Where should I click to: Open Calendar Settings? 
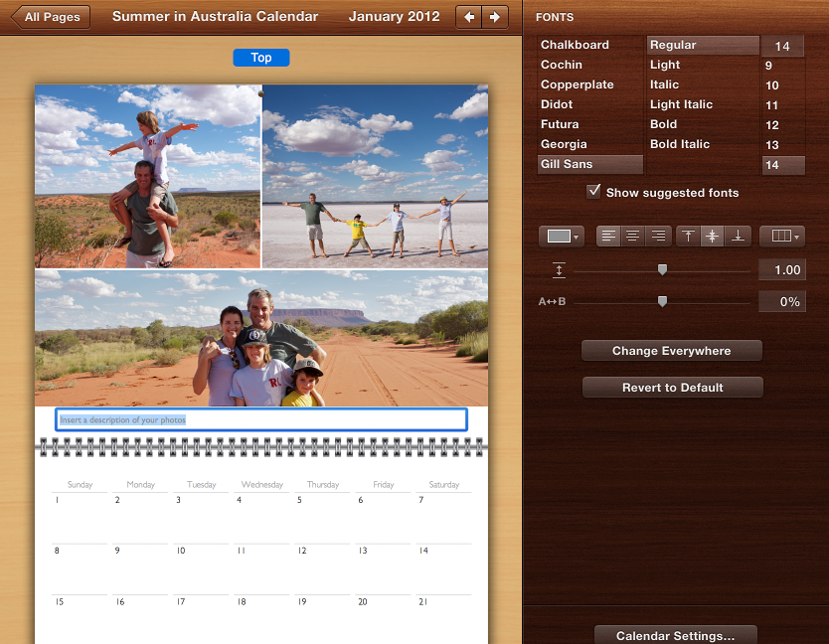click(675, 635)
